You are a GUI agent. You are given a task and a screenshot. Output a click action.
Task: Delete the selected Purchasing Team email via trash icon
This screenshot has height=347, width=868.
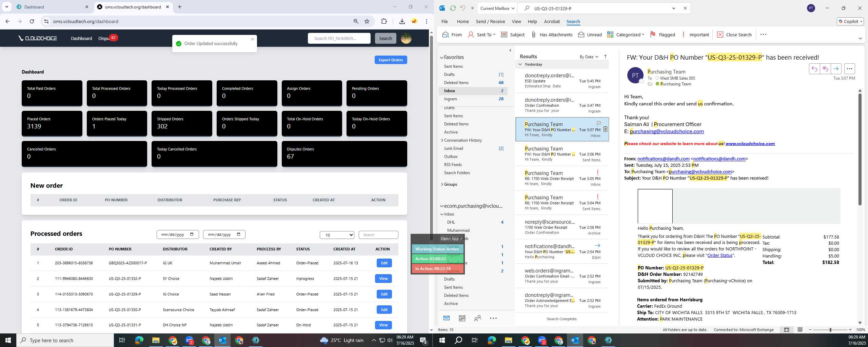click(605, 129)
